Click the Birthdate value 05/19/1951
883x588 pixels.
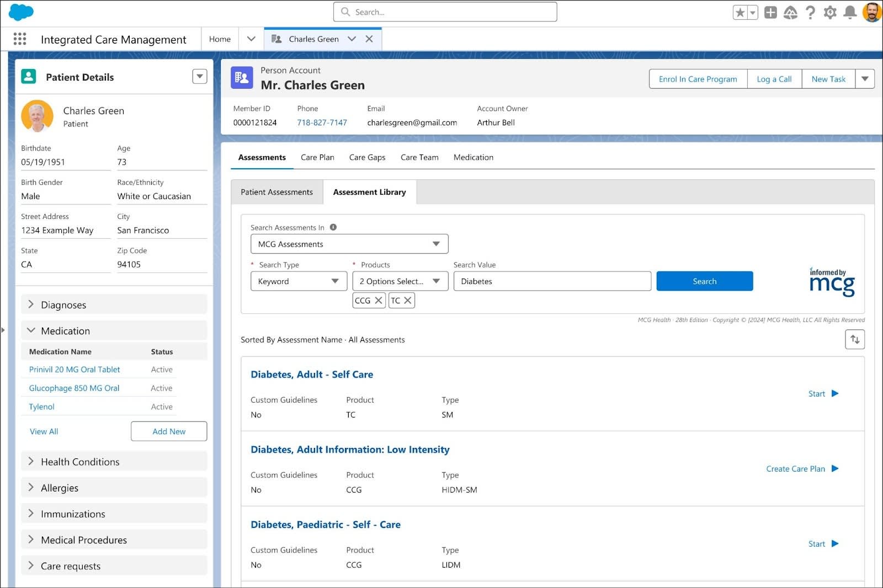[43, 162]
